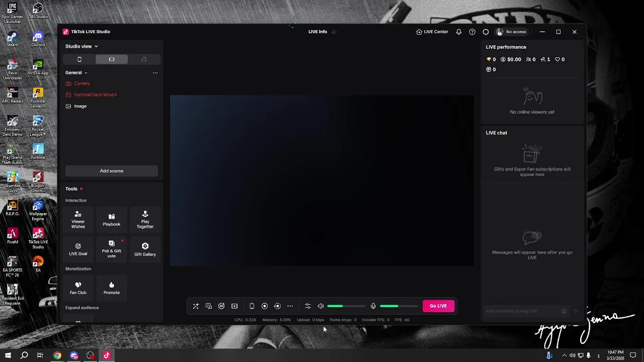Adjust the microphone volume slider
644x362 pixels.
coord(399,306)
